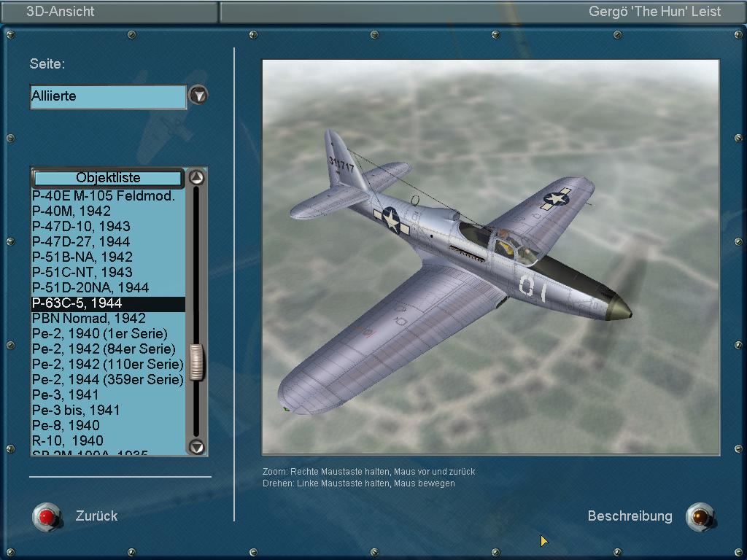Select Pe-2, 1940 (1er Serie)
Image resolution: width=747 pixels, height=560 pixels.
108,333
